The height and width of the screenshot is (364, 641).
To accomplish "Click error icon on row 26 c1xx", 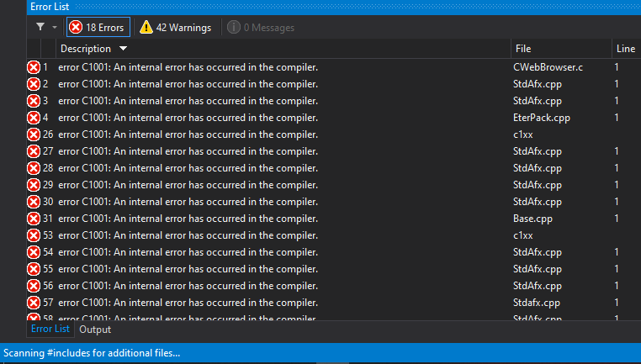I will 34,135.
